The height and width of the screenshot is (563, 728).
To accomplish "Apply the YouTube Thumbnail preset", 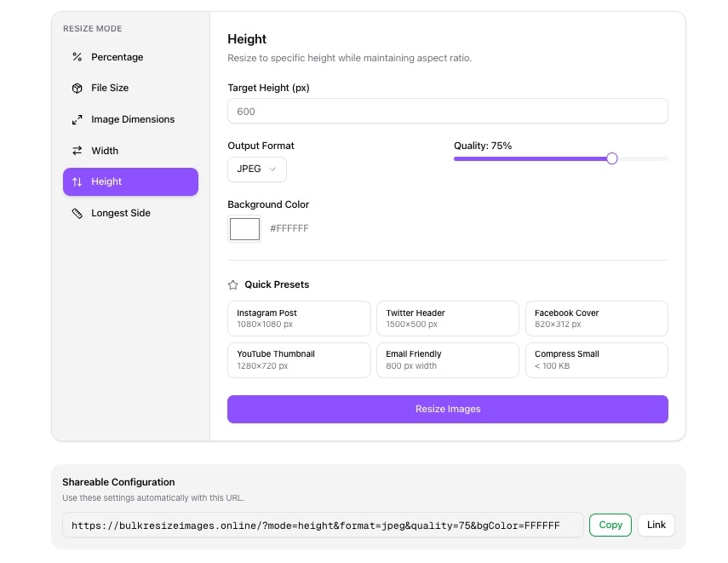I will point(299,359).
